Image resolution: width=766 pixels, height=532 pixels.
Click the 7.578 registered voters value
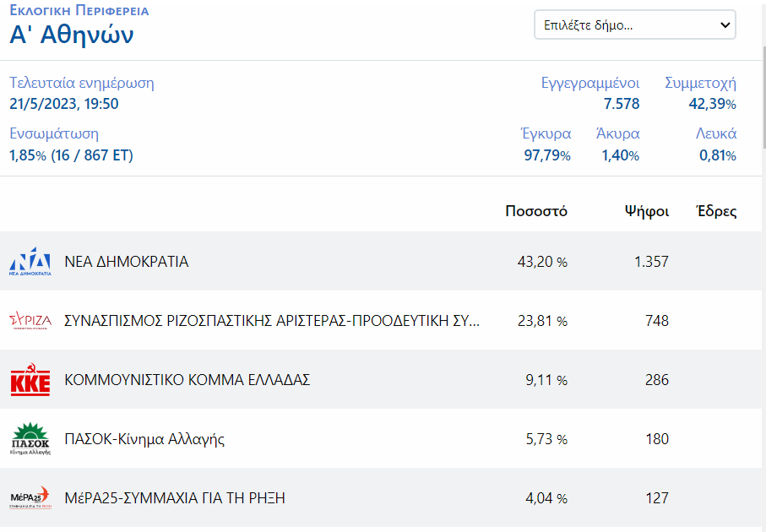tap(622, 104)
